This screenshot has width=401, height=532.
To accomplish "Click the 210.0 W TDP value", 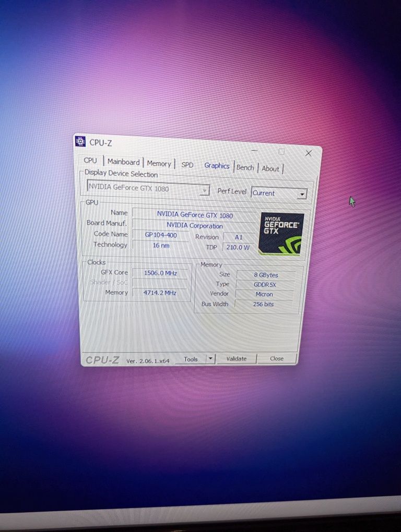I will [238, 247].
